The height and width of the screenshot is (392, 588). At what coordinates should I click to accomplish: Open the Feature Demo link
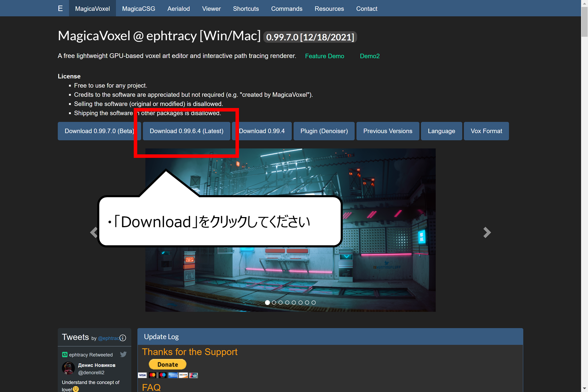coord(324,56)
